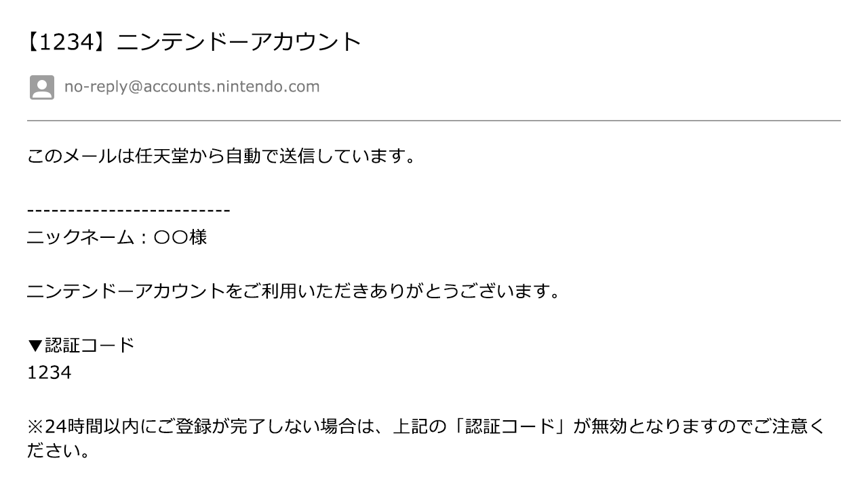Click the sender avatar icon

coord(42,87)
